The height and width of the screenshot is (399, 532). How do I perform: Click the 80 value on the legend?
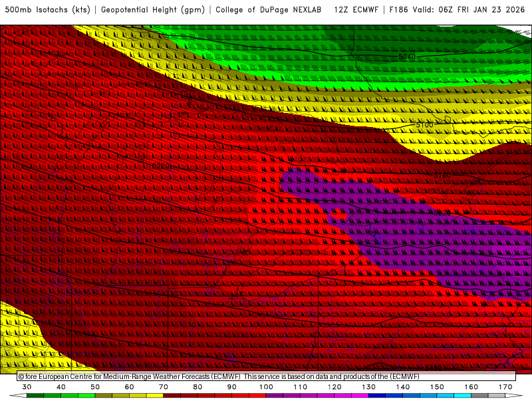tap(198, 387)
